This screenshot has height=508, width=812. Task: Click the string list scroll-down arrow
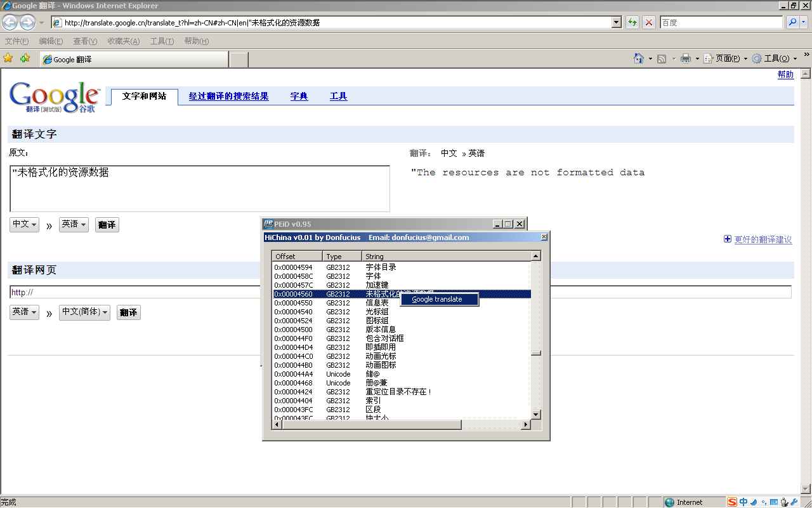[536, 415]
